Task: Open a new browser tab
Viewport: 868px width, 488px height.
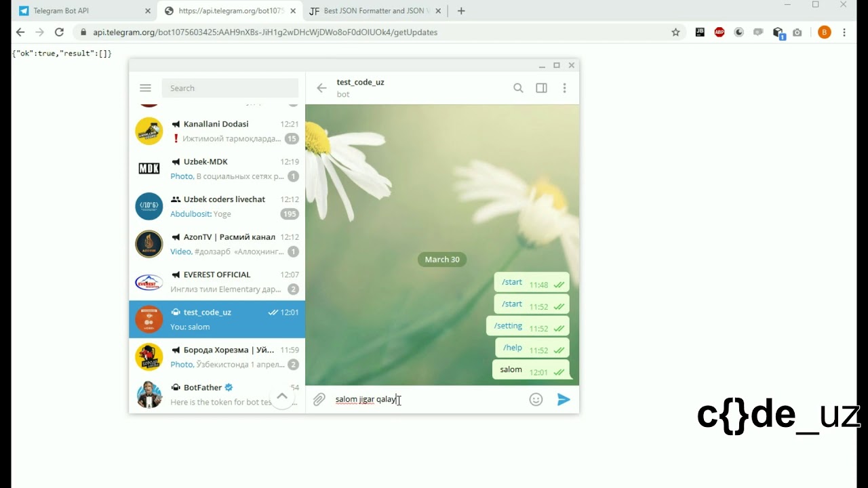Action: (461, 11)
